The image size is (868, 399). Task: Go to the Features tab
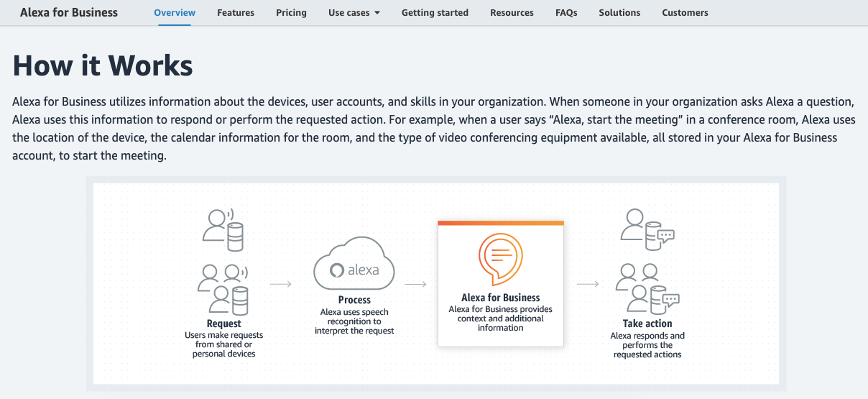pyautogui.click(x=236, y=12)
